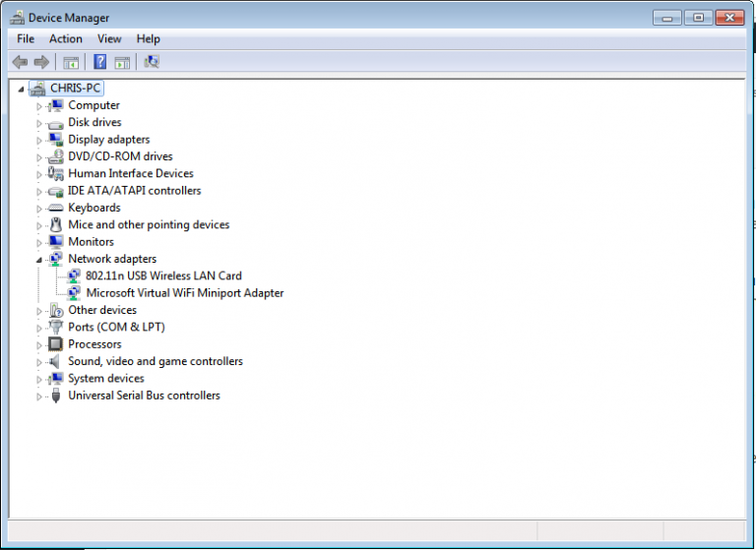Click the Processors chip icon

[56, 344]
